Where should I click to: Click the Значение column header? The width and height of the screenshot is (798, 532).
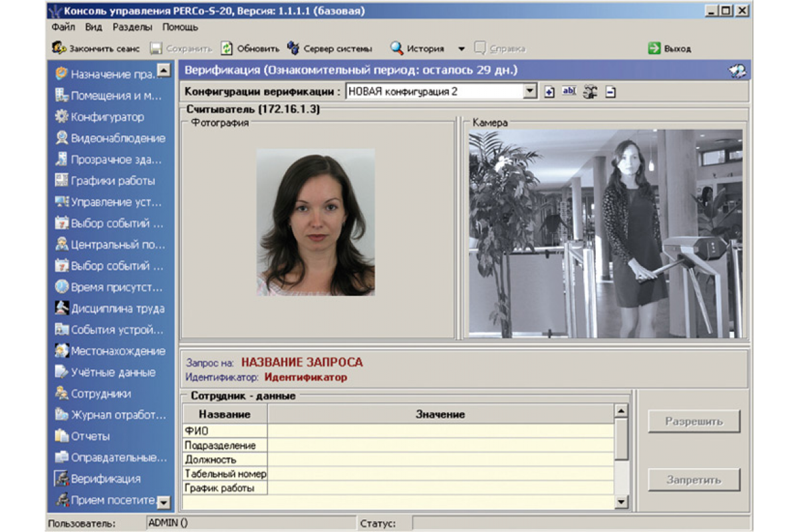(x=440, y=414)
